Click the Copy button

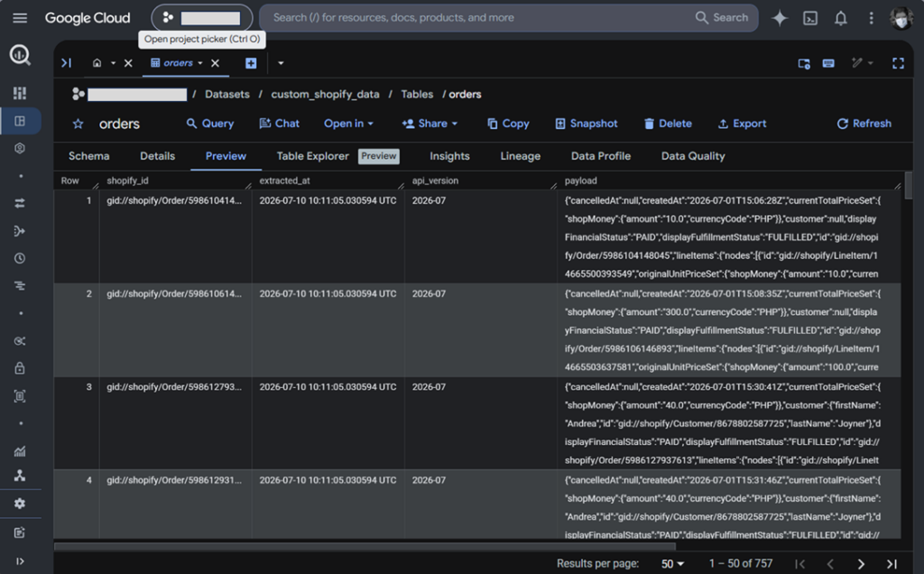(508, 124)
